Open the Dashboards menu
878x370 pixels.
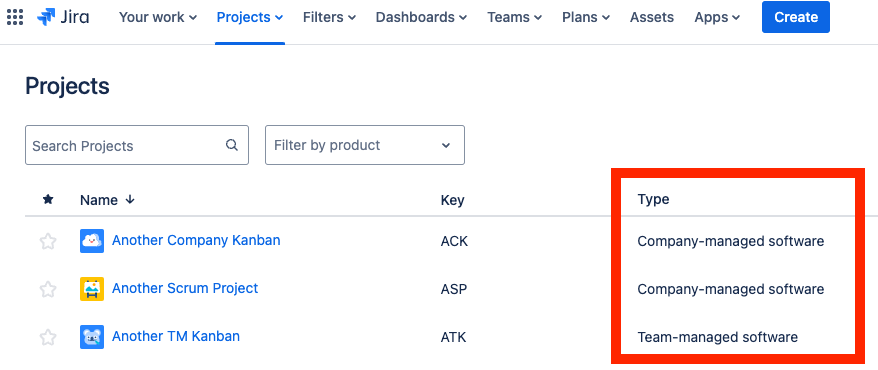(421, 17)
